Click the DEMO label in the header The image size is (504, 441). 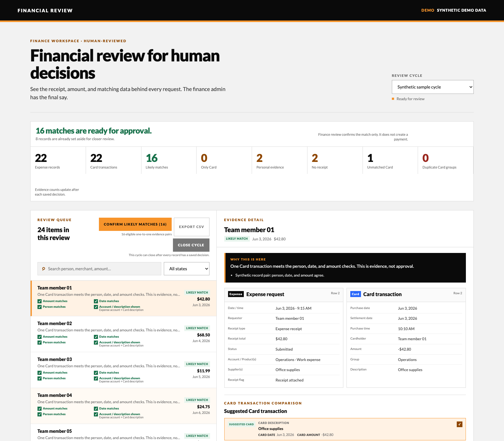point(428,10)
